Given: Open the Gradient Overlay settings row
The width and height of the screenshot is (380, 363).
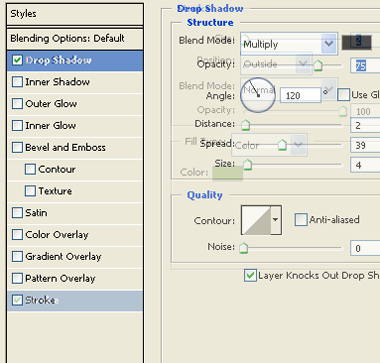Looking at the screenshot, I should (x=75, y=257).
